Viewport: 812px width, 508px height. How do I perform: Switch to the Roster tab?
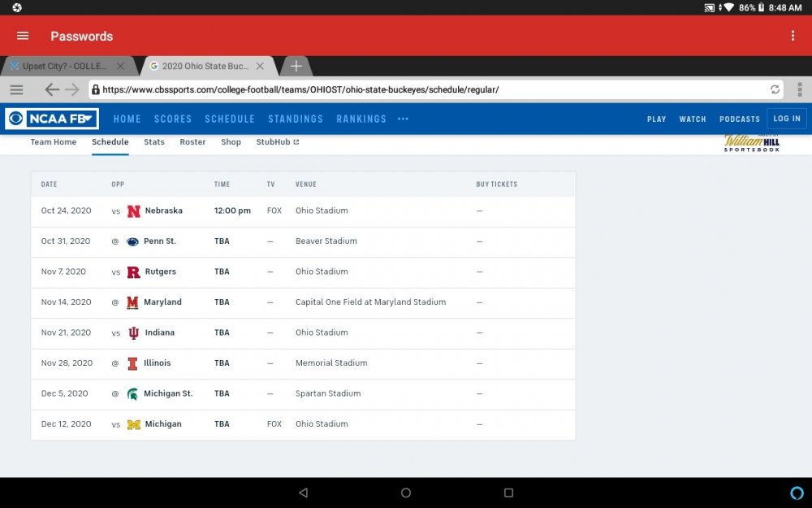(192, 142)
